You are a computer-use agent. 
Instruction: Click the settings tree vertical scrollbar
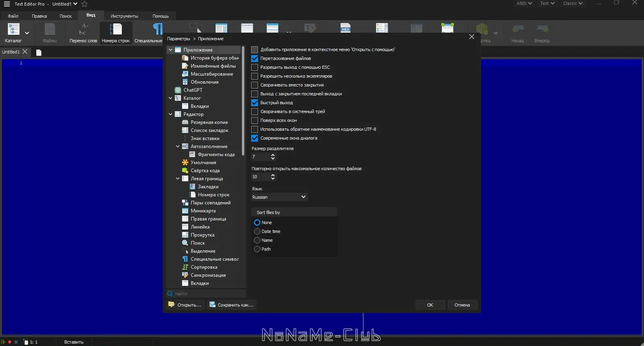click(243, 101)
